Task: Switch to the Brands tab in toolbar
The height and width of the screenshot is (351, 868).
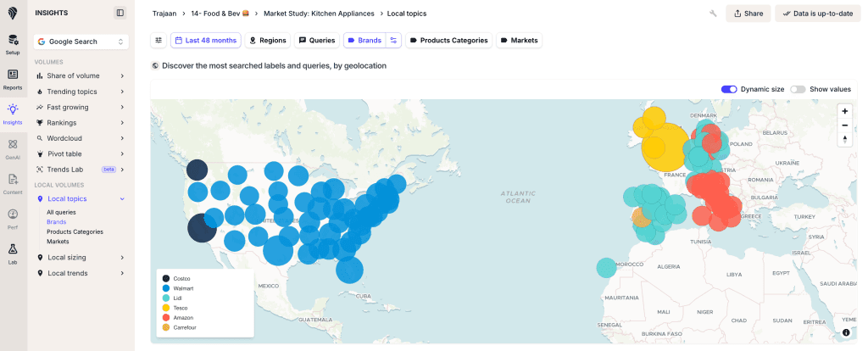Action: (x=364, y=41)
